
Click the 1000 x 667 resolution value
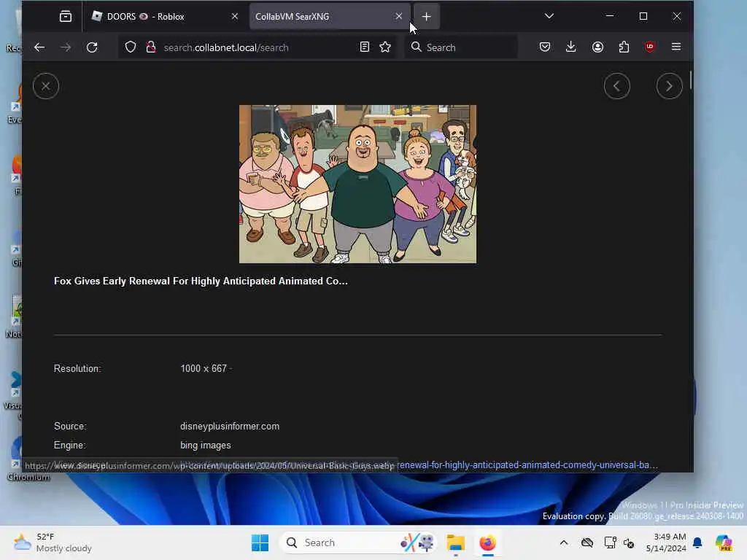[204, 368]
